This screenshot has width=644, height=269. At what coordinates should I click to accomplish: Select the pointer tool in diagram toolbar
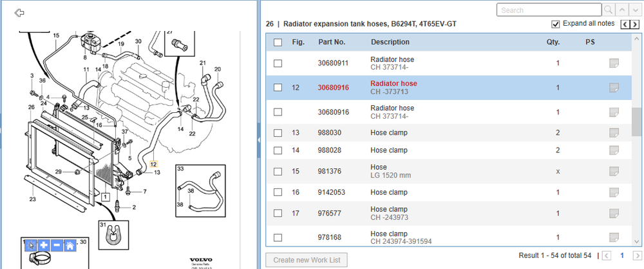click(30, 245)
